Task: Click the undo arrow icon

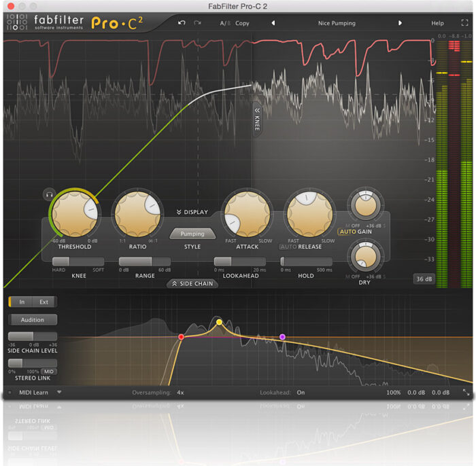Action: pyautogui.click(x=182, y=23)
